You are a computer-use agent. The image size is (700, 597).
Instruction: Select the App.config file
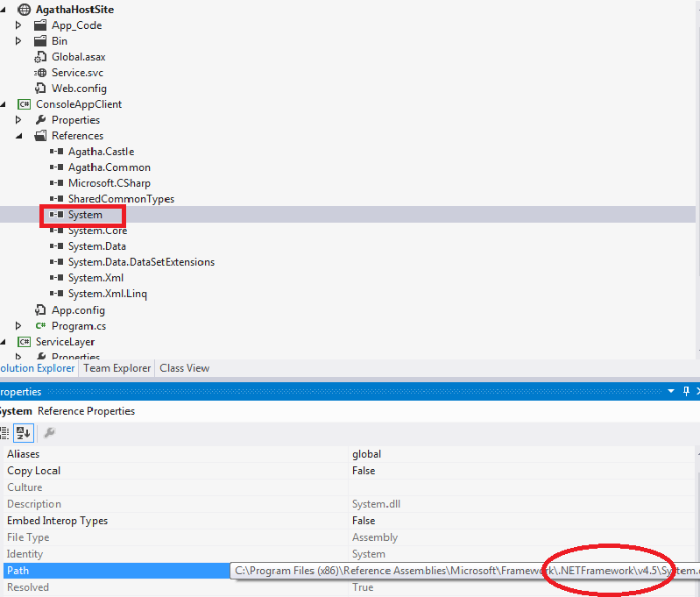coord(78,310)
